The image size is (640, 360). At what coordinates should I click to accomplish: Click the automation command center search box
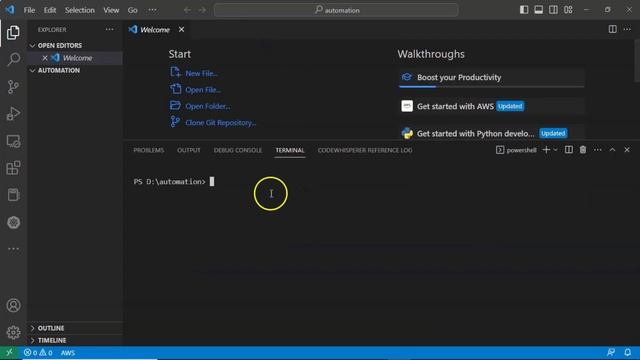pos(336,10)
